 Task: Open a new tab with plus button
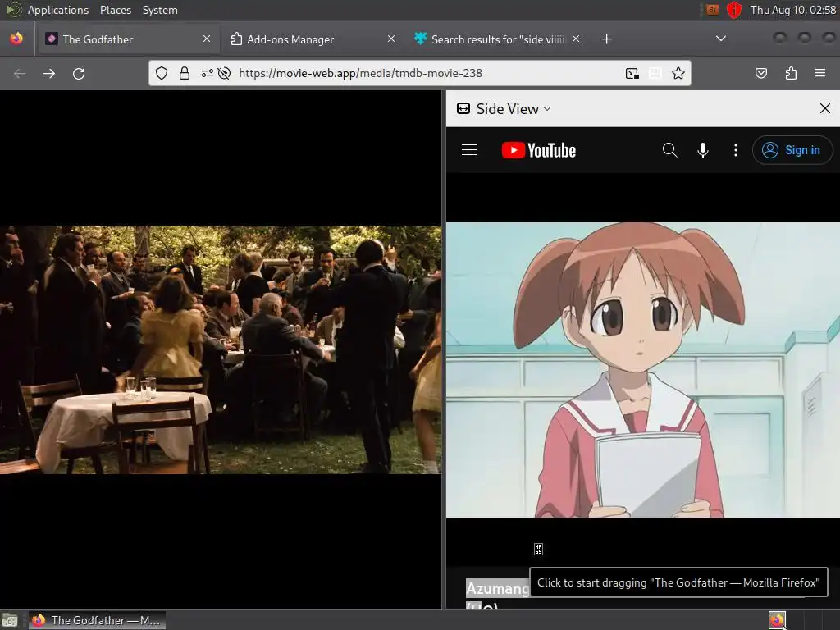tap(606, 39)
